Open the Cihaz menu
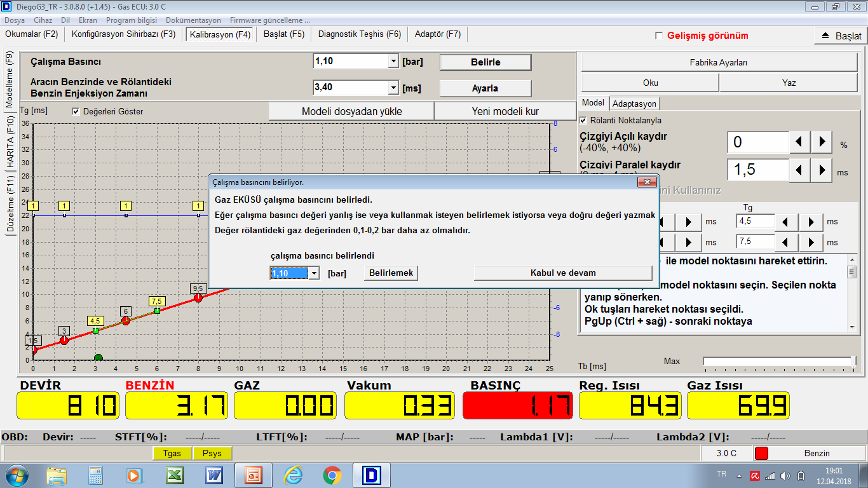The image size is (868, 488). tap(43, 20)
